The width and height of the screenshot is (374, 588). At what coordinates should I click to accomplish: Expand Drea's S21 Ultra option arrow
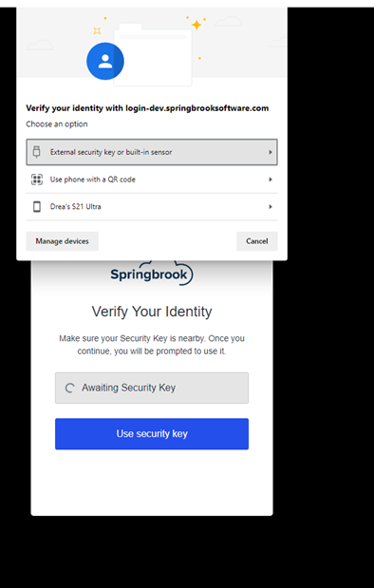point(271,207)
